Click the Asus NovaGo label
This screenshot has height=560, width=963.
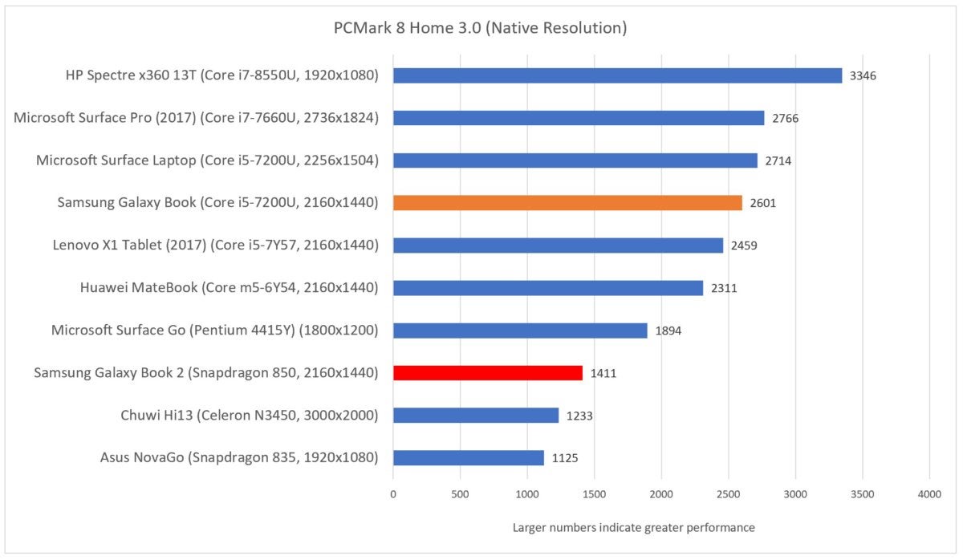(x=239, y=458)
